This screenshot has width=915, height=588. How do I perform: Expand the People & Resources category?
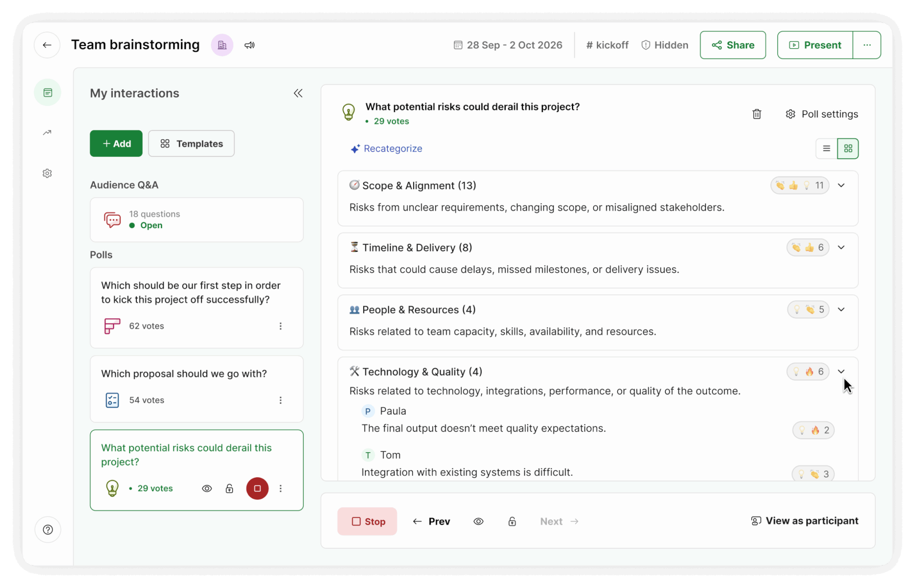[x=841, y=309]
